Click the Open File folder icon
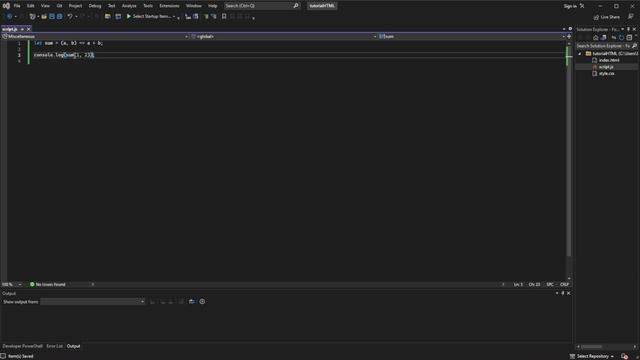 44,16
